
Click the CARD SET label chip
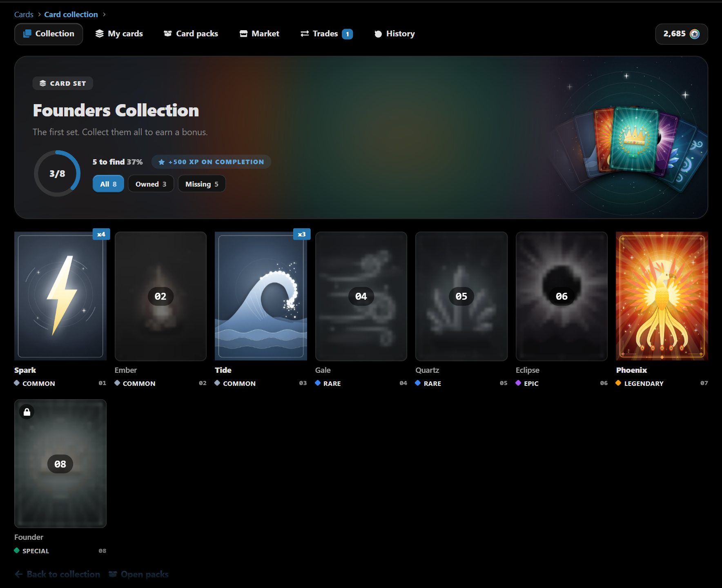tap(62, 83)
